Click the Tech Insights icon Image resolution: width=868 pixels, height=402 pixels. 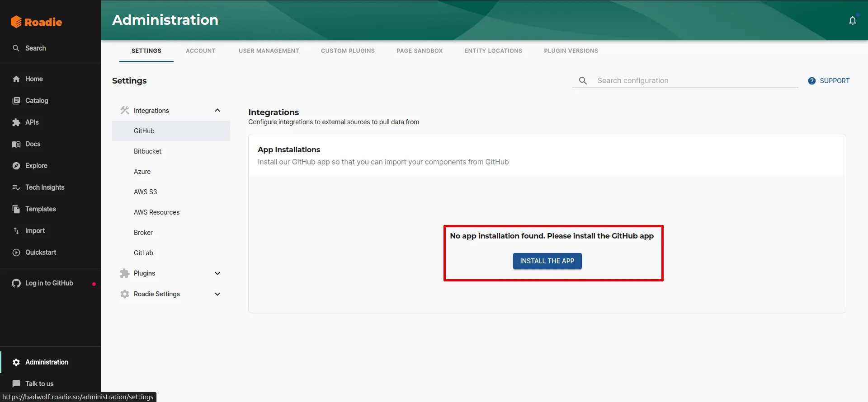[16, 187]
